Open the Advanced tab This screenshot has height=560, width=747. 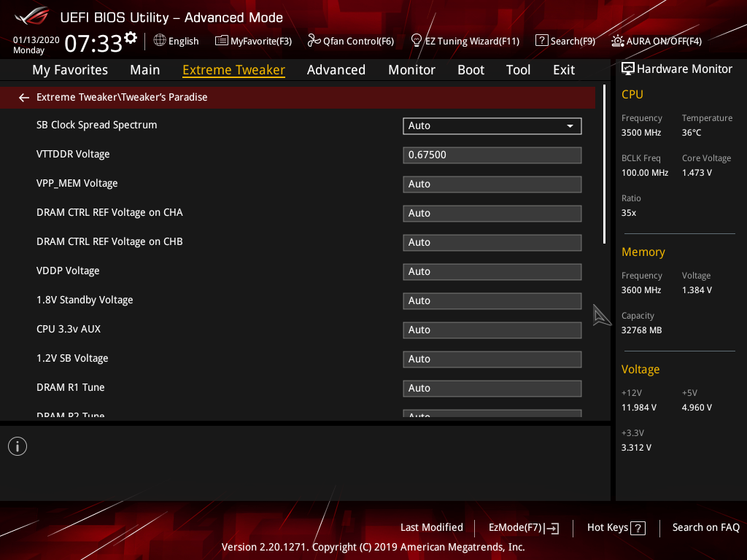(x=336, y=70)
